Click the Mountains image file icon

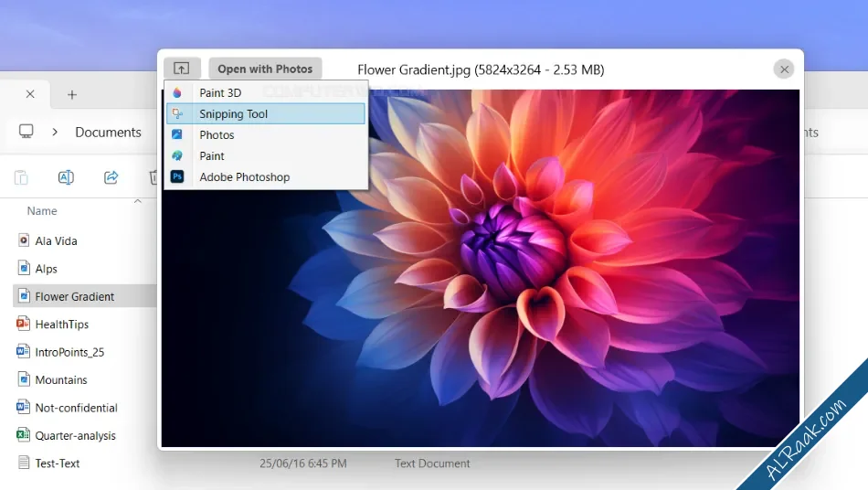click(x=23, y=379)
